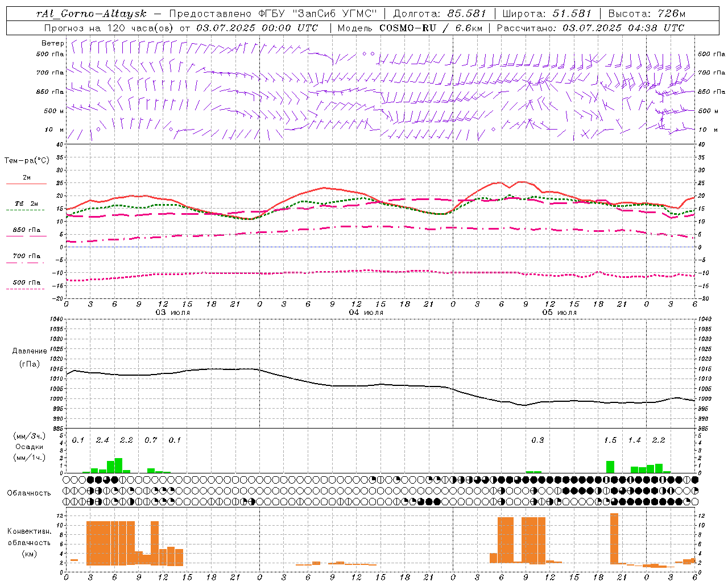The height and width of the screenshot is (582, 728).
Task: Click the 0.7 precipitation amount value
Action: tap(151, 440)
